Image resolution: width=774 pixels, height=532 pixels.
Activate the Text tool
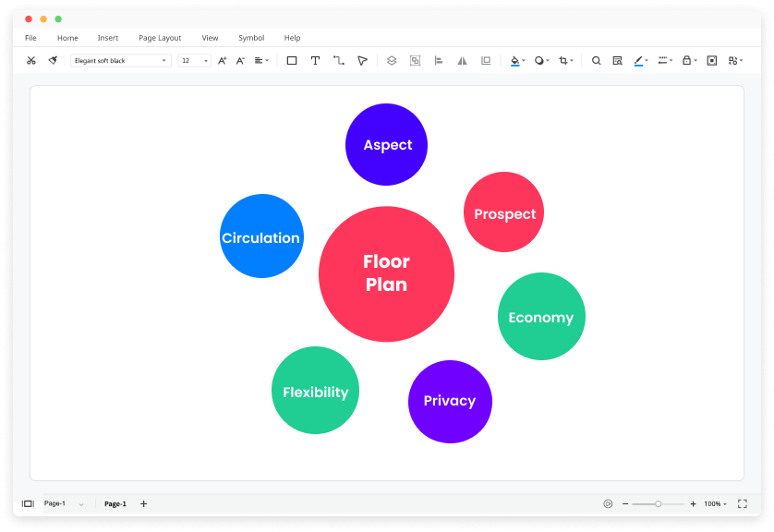coord(315,61)
